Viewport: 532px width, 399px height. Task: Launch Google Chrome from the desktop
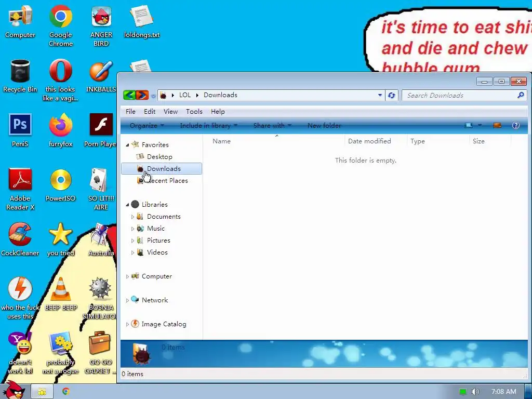click(x=61, y=25)
